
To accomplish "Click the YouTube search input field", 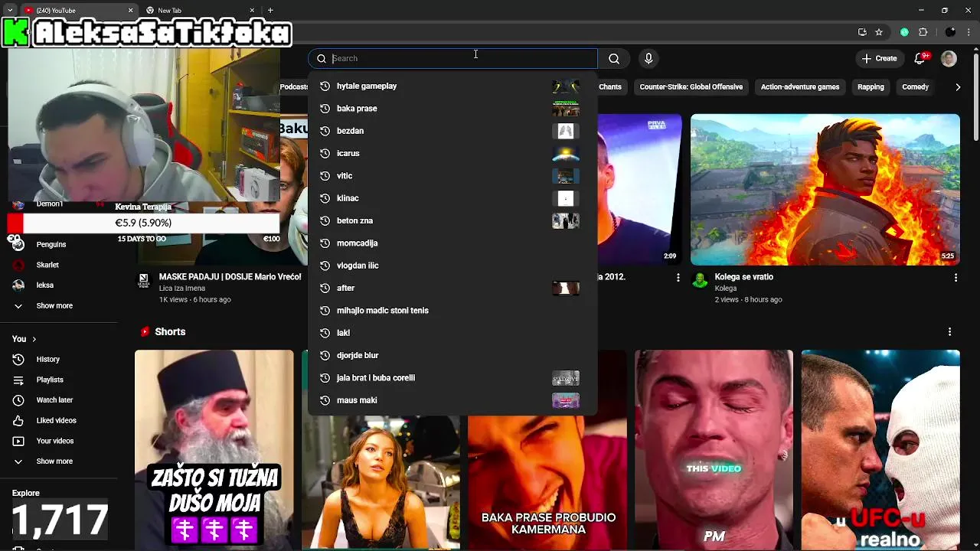I will coord(462,58).
